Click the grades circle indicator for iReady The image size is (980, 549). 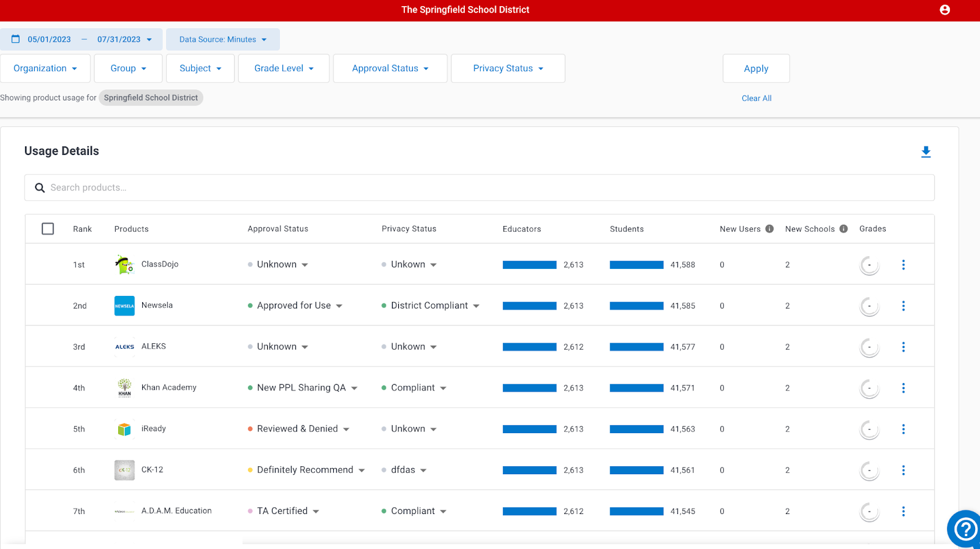[x=869, y=429]
